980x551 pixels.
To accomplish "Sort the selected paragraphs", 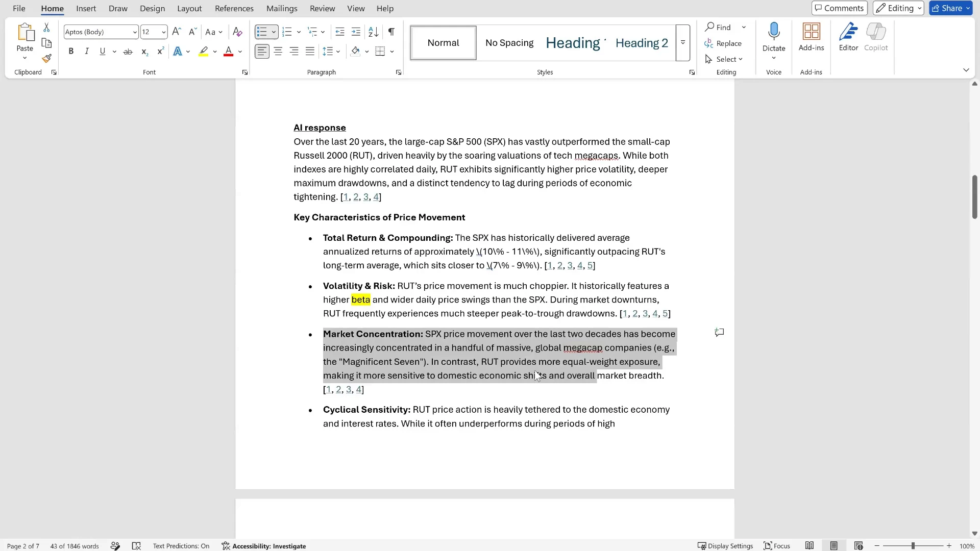I will pos(374,32).
